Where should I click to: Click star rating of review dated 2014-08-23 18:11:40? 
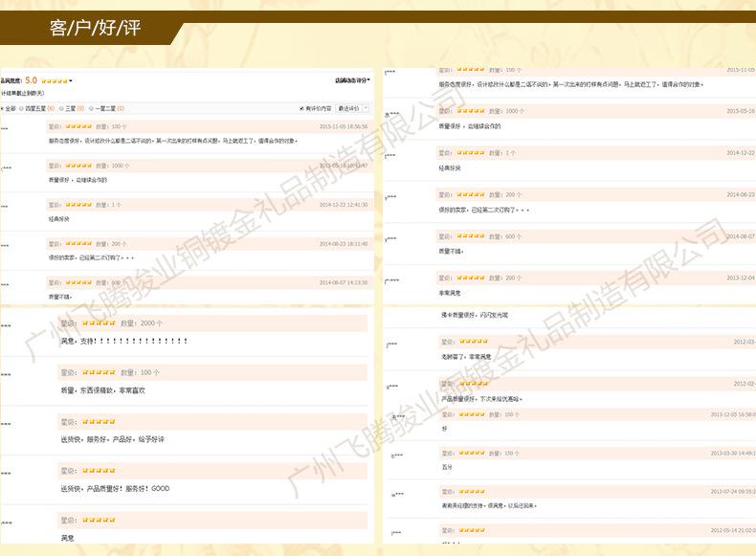coord(78,243)
